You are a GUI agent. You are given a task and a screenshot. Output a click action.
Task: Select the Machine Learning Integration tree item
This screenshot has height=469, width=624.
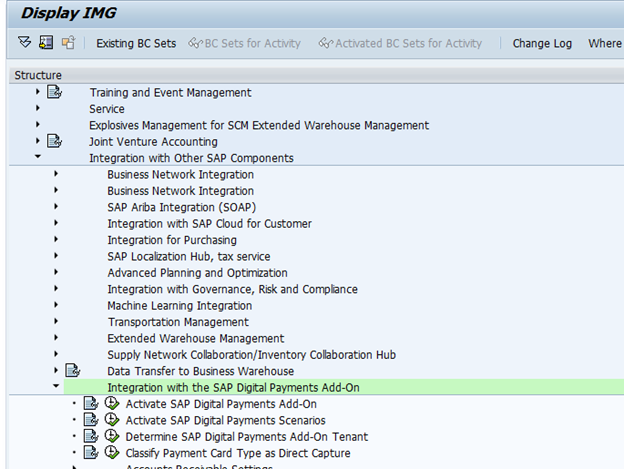[179, 306]
